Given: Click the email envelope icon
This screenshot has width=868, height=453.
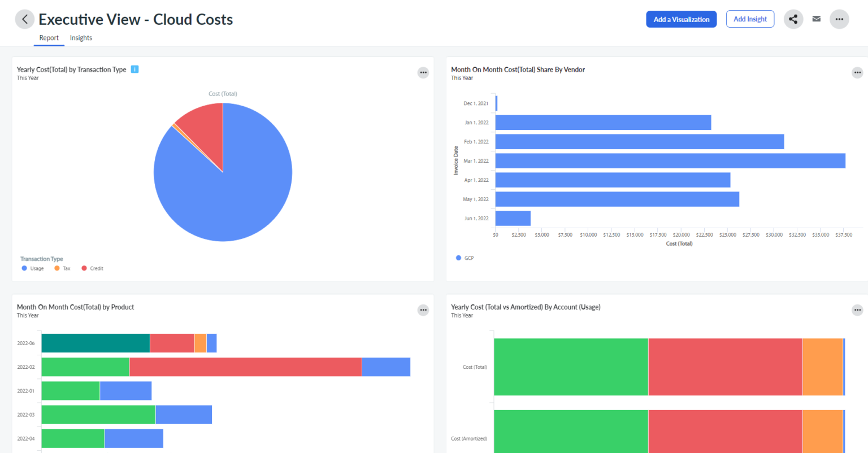Looking at the screenshot, I should 816,19.
